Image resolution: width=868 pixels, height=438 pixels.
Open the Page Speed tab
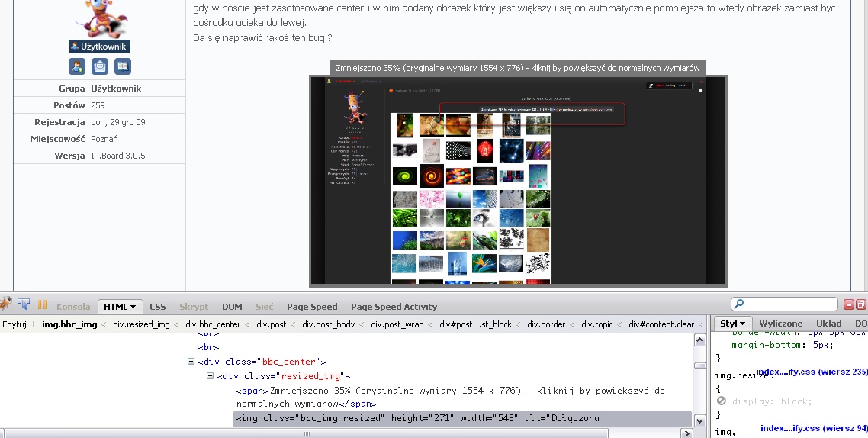point(312,307)
